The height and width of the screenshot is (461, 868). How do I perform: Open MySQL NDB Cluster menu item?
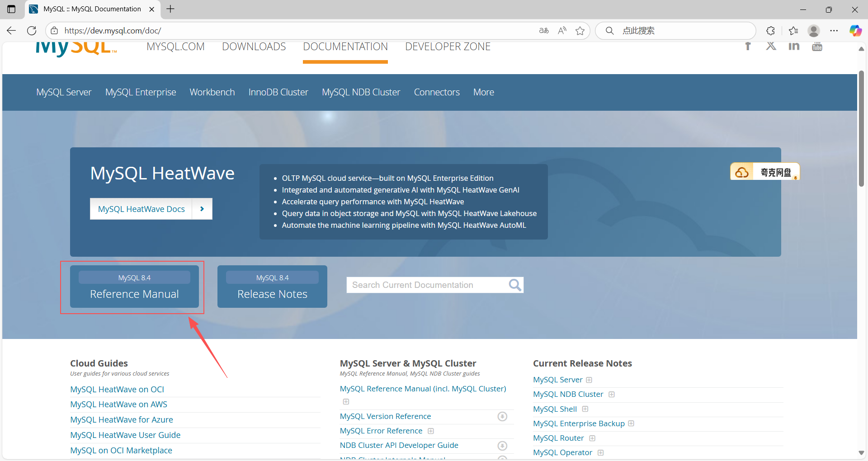coord(361,92)
